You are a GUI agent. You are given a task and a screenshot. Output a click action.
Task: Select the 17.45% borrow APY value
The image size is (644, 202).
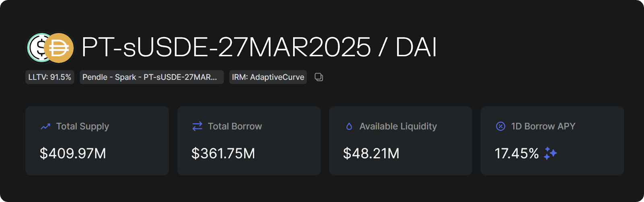click(x=516, y=153)
